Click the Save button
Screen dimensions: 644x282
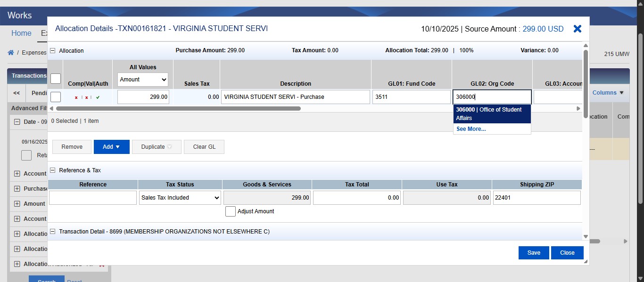click(x=533, y=253)
